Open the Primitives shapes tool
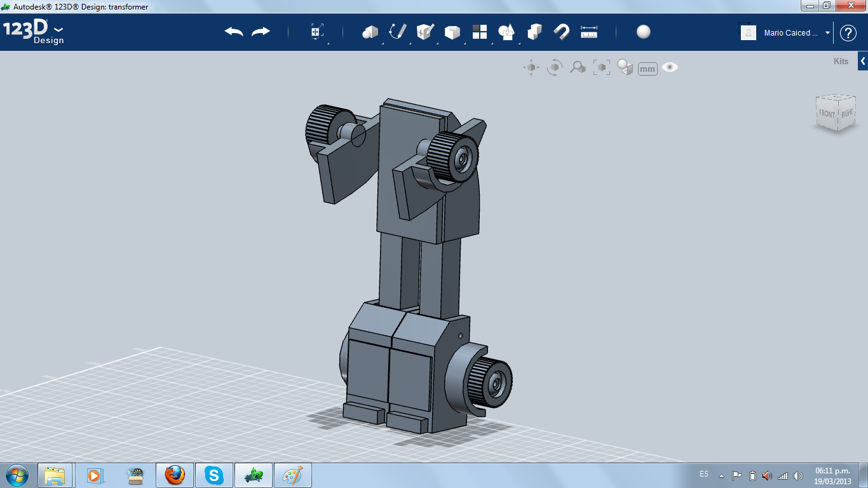 pyautogui.click(x=370, y=32)
